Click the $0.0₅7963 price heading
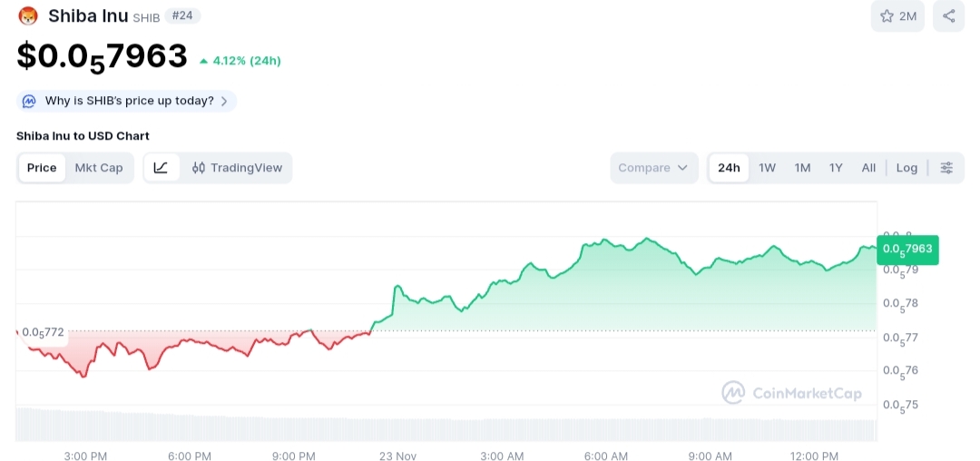The width and height of the screenshot is (980, 461). pos(102,57)
